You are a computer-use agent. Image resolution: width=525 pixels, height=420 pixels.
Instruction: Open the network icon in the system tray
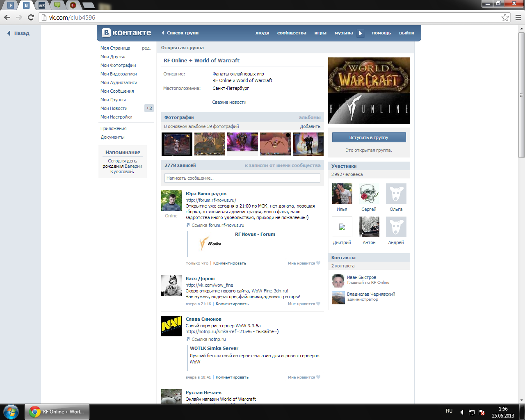472,412
